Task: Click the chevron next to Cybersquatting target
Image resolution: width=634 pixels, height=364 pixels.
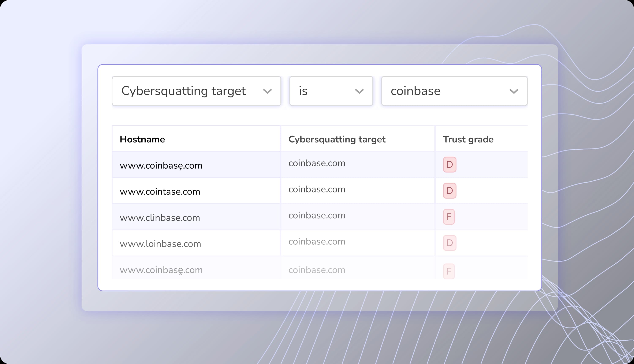Action: point(268,91)
